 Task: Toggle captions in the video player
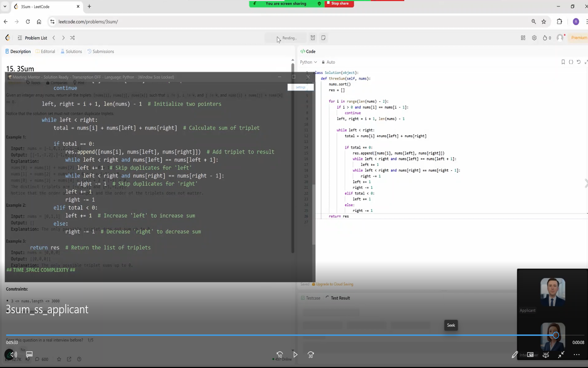click(x=29, y=354)
